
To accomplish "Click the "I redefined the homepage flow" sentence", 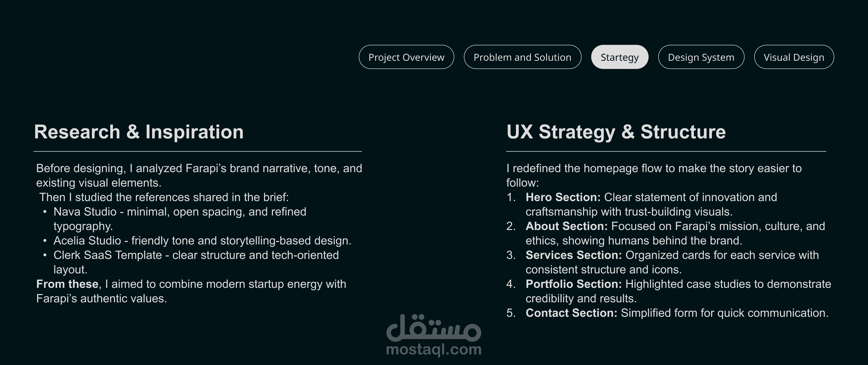I will pyautogui.click(x=654, y=168).
